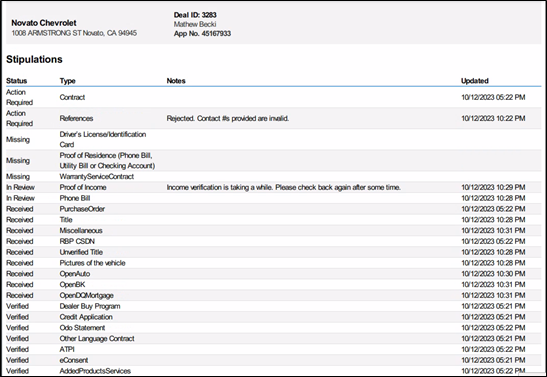Select OpenDQMortgage type
The height and width of the screenshot is (377, 547).
coord(87,295)
